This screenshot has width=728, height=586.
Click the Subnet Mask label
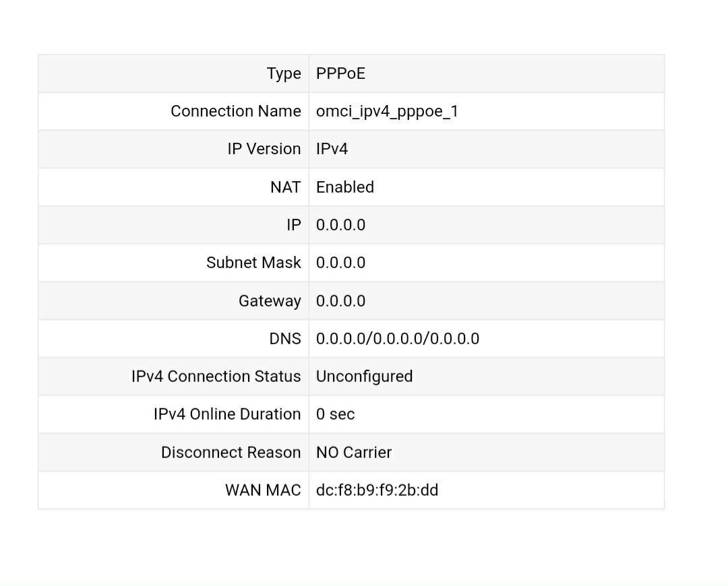point(253,263)
